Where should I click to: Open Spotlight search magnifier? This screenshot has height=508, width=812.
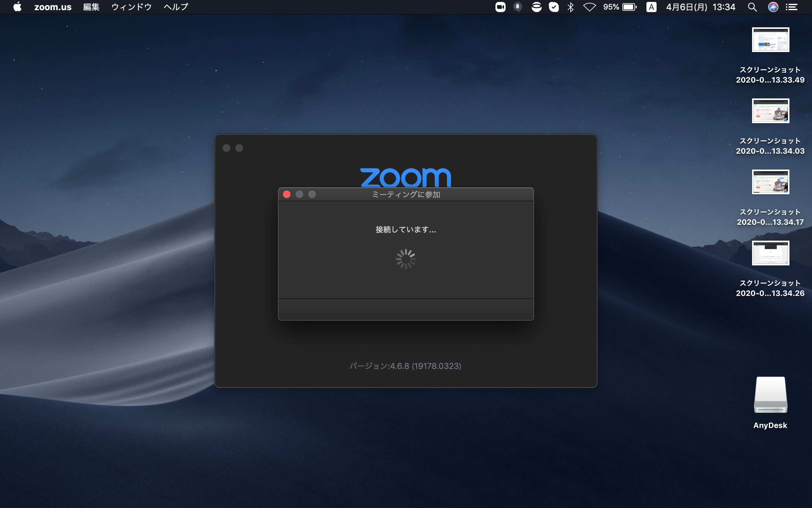point(752,7)
